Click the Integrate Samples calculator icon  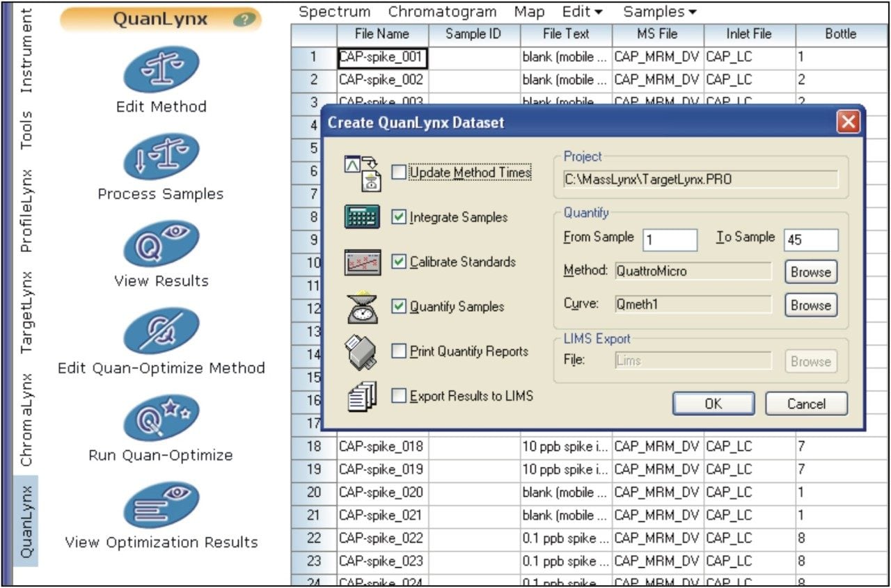click(x=362, y=217)
